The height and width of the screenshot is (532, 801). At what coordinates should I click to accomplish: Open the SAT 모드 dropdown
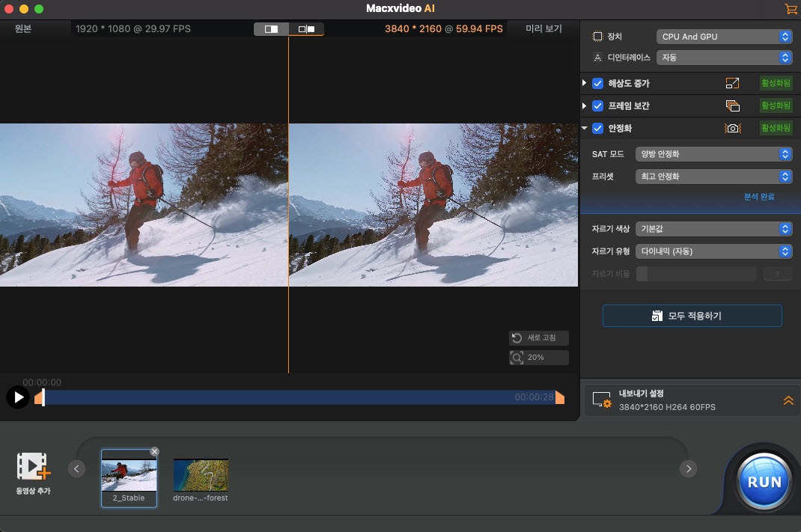click(x=713, y=154)
